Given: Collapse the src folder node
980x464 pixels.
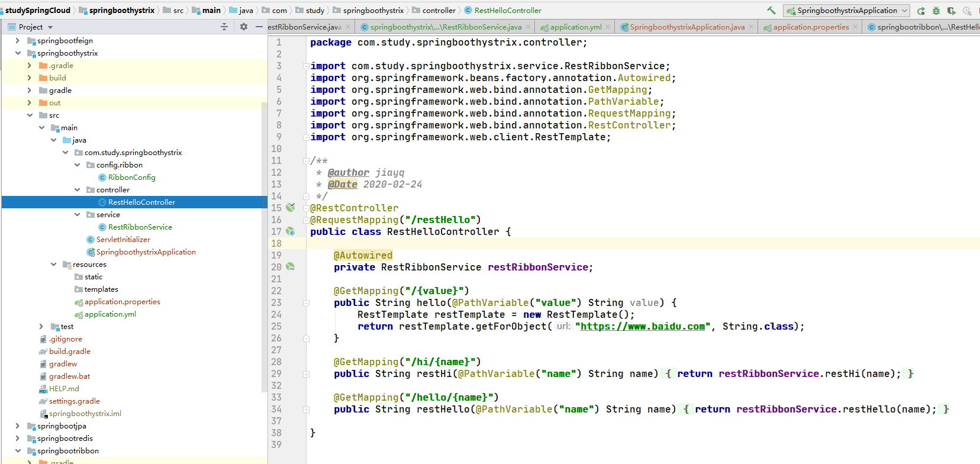Looking at the screenshot, I should tap(30, 115).
